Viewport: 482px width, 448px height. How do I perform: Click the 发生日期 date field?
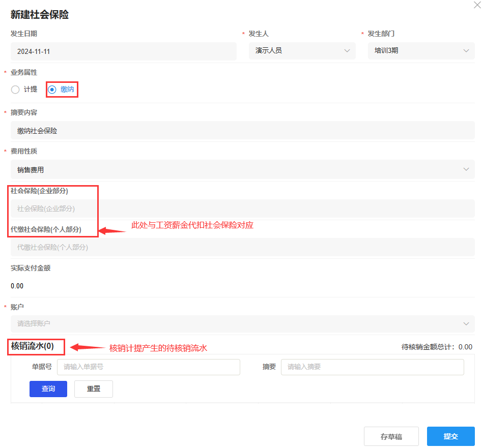click(x=123, y=51)
